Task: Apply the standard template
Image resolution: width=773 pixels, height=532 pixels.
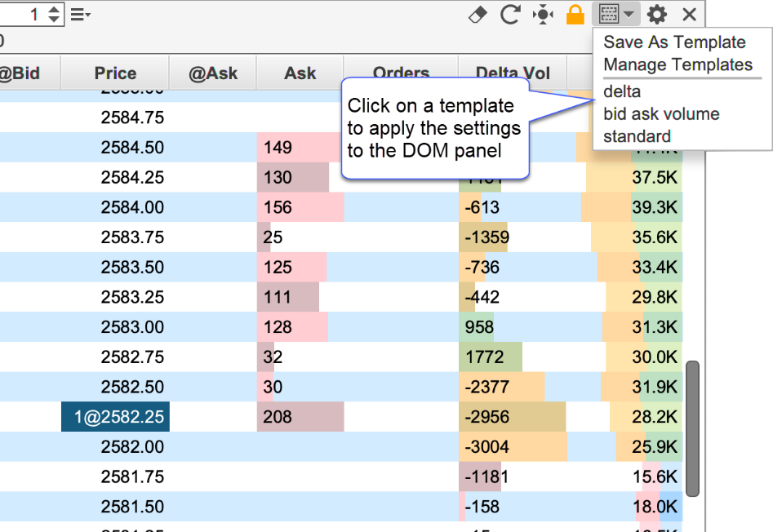Action: point(637,136)
